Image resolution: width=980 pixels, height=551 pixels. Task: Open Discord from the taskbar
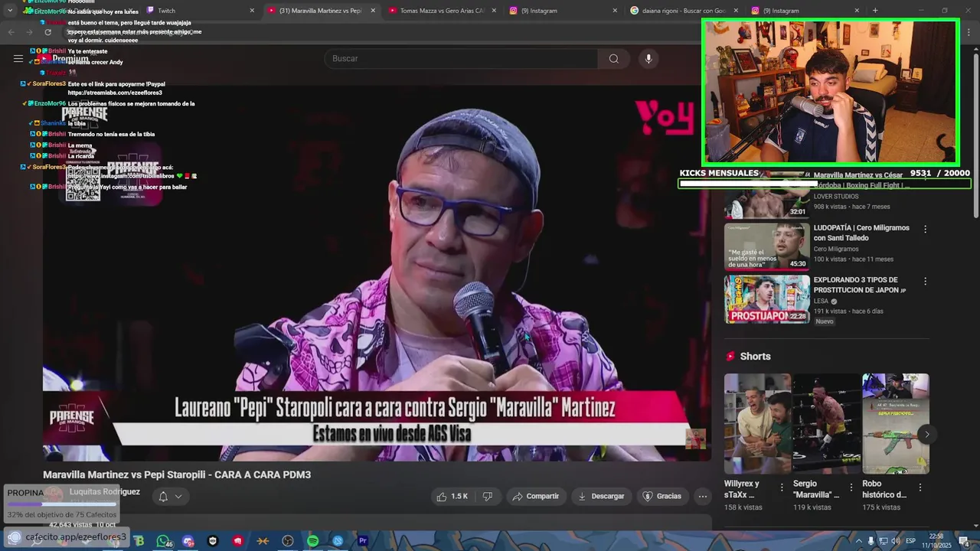coord(188,541)
